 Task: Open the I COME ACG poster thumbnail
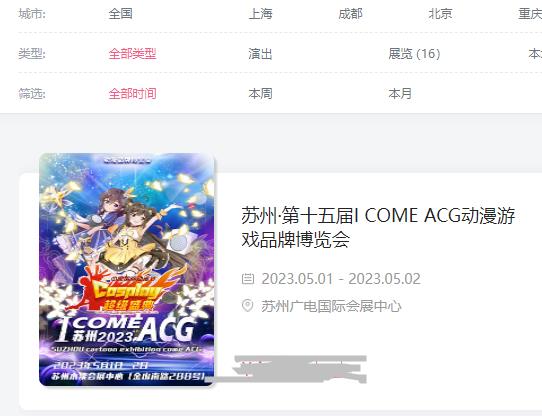click(x=127, y=269)
